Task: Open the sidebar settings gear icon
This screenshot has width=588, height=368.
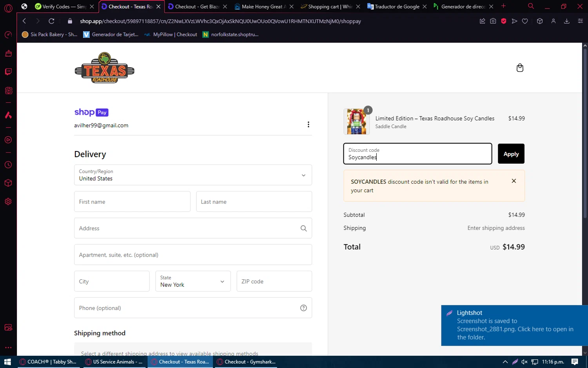Action: [8, 202]
